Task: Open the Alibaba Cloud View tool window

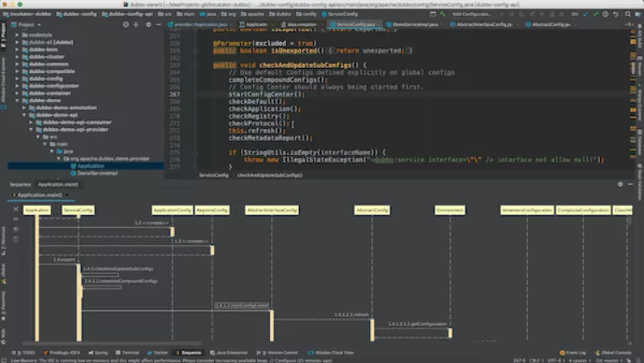Action: pyautogui.click(x=331, y=353)
